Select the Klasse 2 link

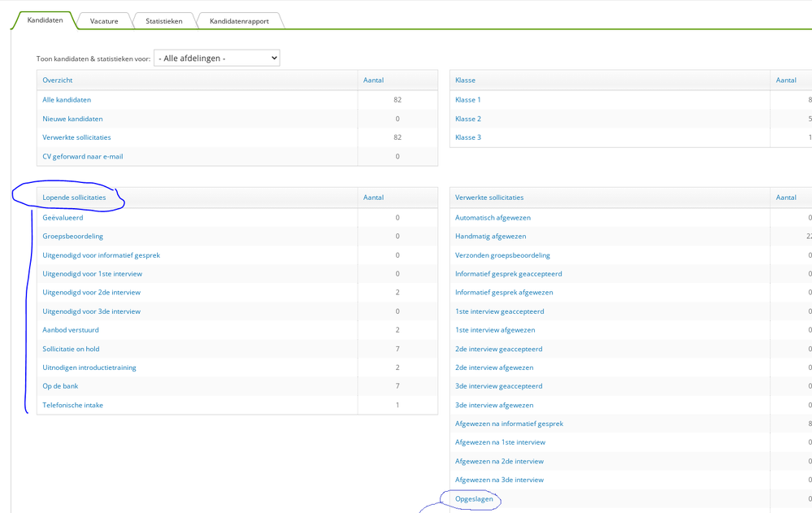[468, 119]
